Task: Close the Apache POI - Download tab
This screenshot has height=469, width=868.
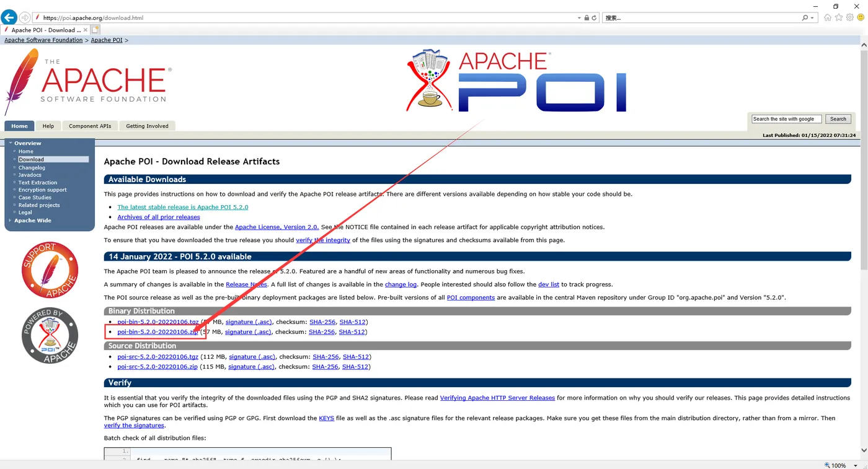Action: coord(86,30)
